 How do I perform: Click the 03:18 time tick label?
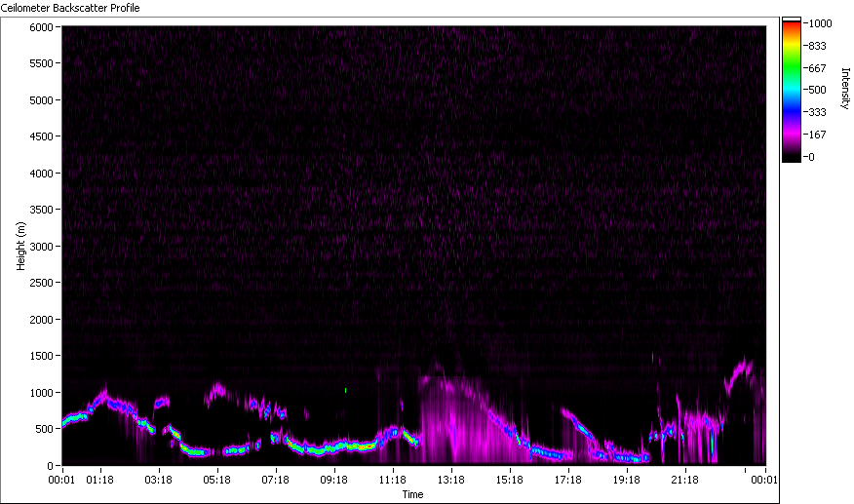tap(158, 480)
